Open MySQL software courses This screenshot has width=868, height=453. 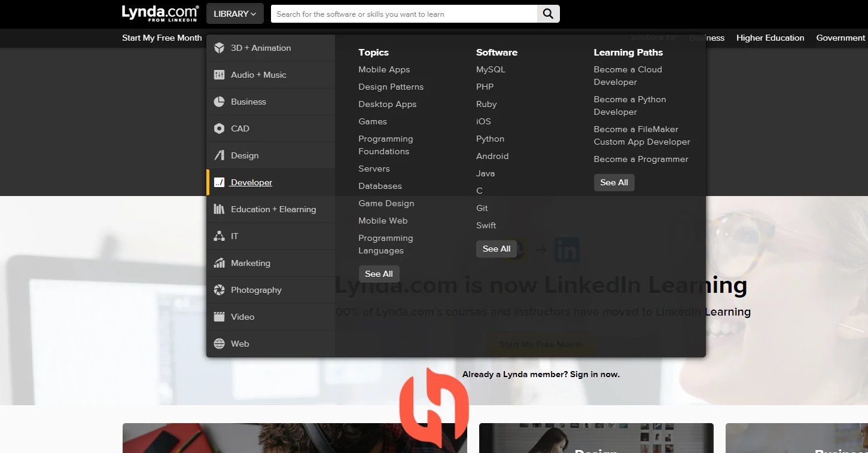tap(491, 69)
